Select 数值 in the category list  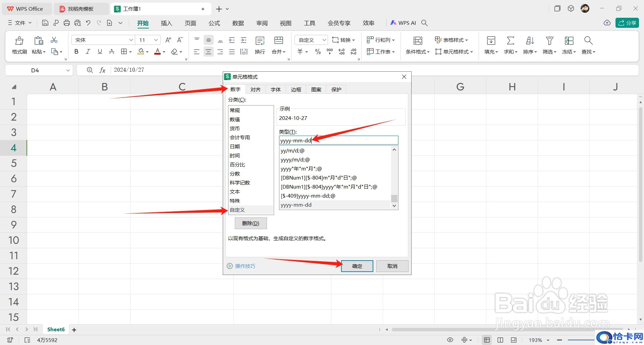pos(251,119)
